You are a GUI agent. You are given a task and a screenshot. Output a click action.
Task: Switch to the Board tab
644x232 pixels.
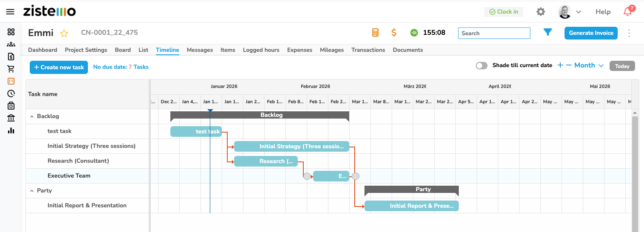[123, 50]
